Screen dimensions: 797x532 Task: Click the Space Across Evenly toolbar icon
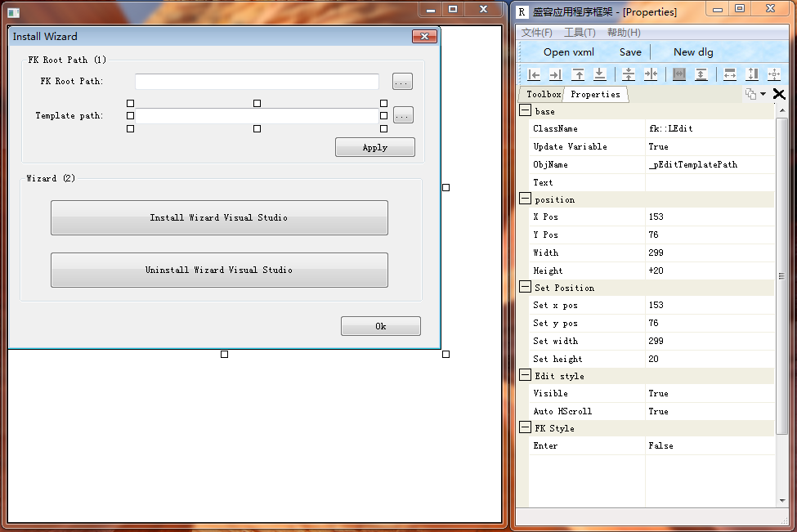pos(679,74)
